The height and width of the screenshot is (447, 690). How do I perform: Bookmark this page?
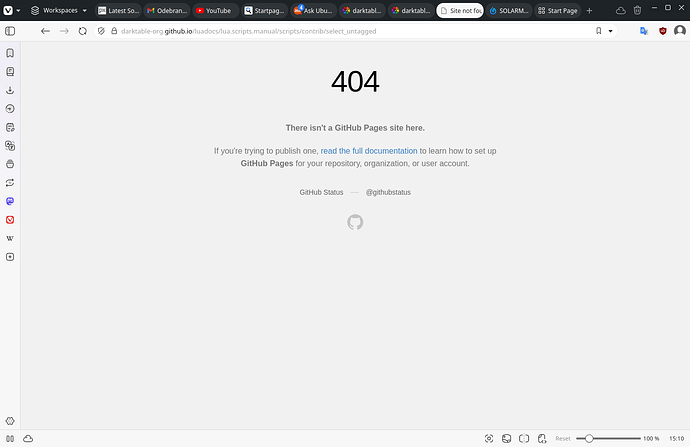point(598,31)
